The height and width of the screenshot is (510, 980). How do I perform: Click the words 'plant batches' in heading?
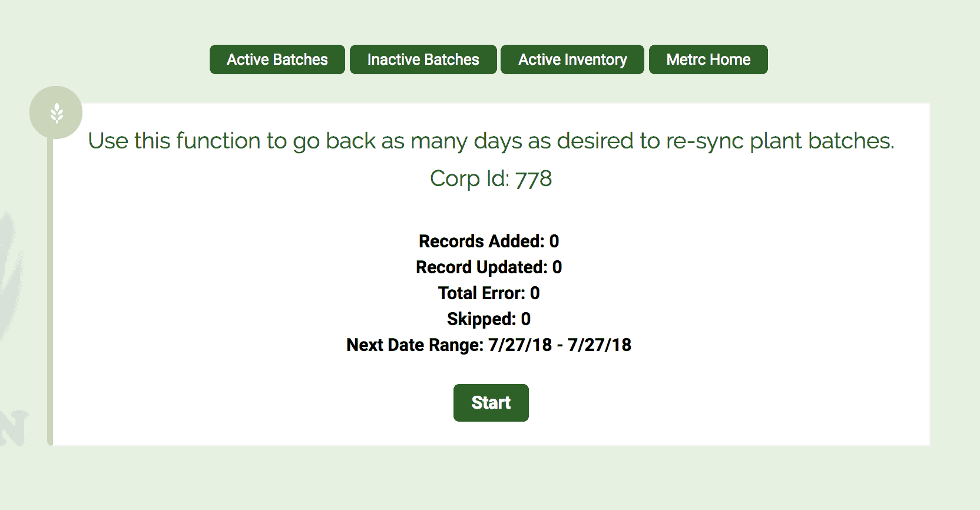pyautogui.click(x=822, y=141)
